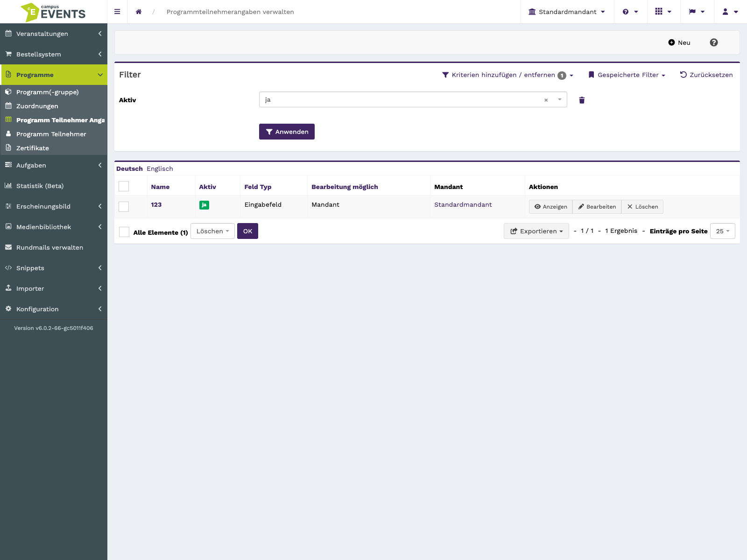Click Löschen button in row 123
Screen dimensions: 747x560
point(642,207)
